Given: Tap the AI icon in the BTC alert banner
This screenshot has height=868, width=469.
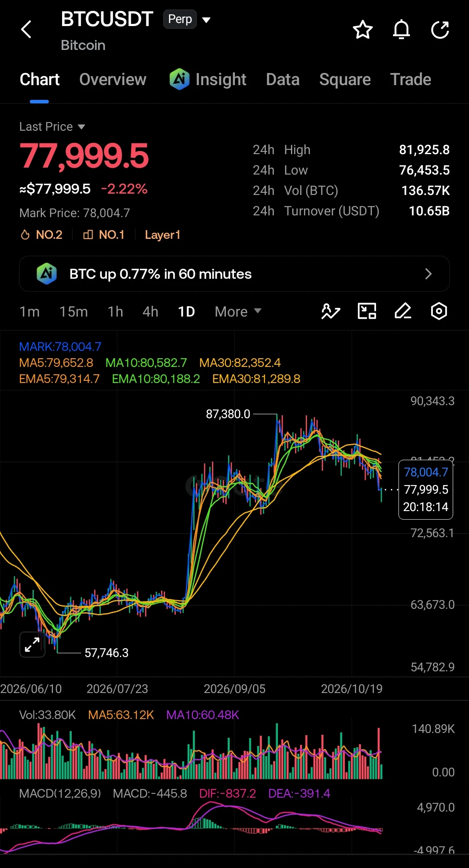Looking at the screenshot, I should [47, 274].
